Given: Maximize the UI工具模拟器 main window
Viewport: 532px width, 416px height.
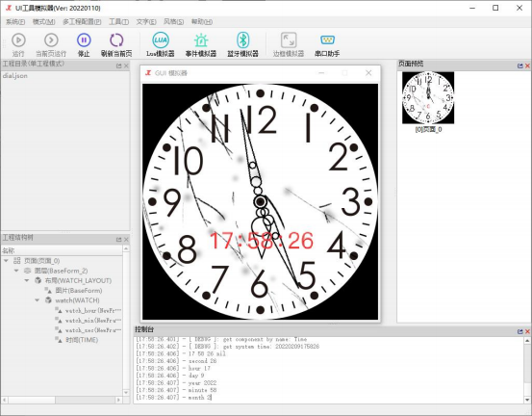Looking at the screenshot, I should coord(495,8).
